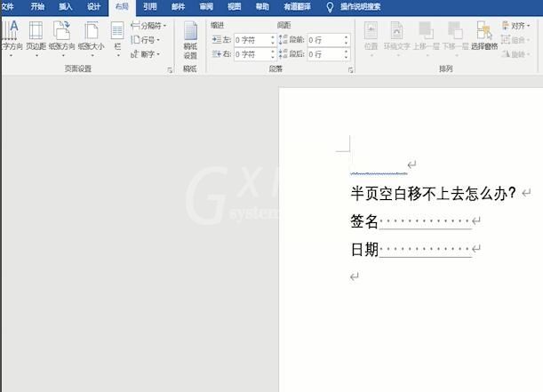The image size is (543, 392).
Task: Click the 下移一层 send backward icon
Action: [x=455, y=38]
